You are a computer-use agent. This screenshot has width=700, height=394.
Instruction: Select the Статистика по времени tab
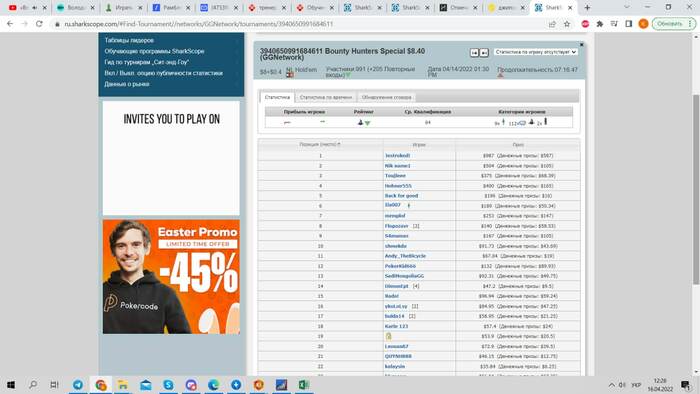click(x=326, y=97)
